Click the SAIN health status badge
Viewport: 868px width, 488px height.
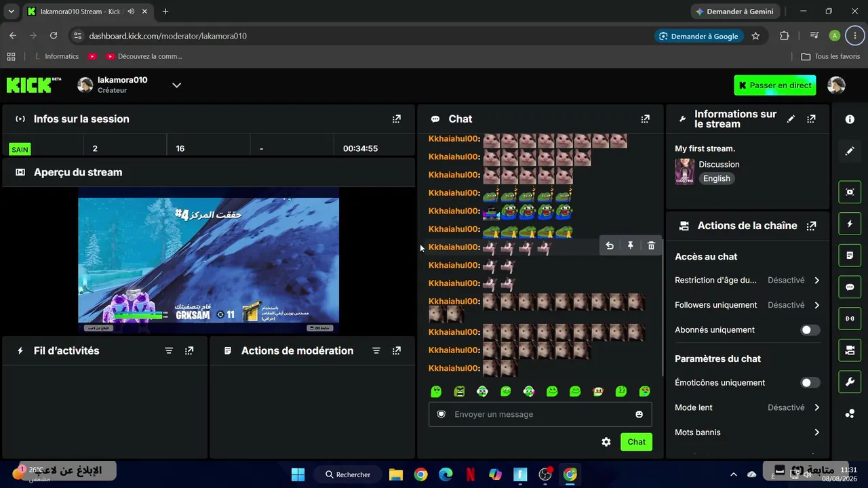coord(20,150)
